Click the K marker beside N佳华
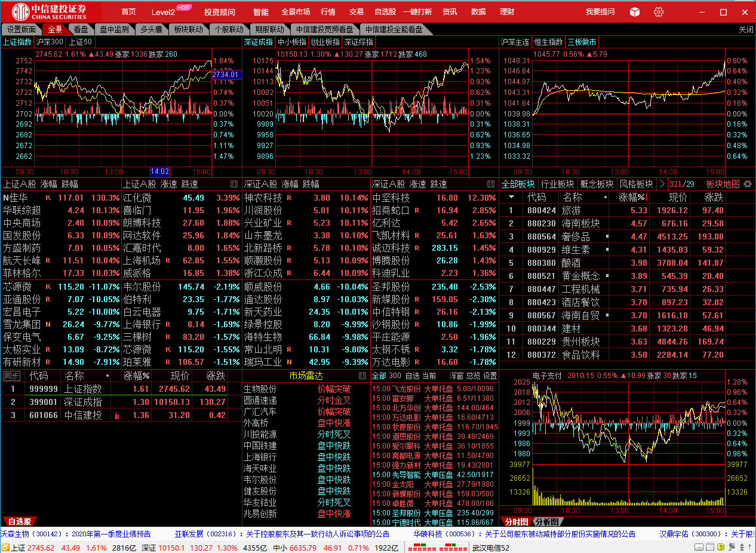This screenshot has height=553, width=756. [48, 198]
